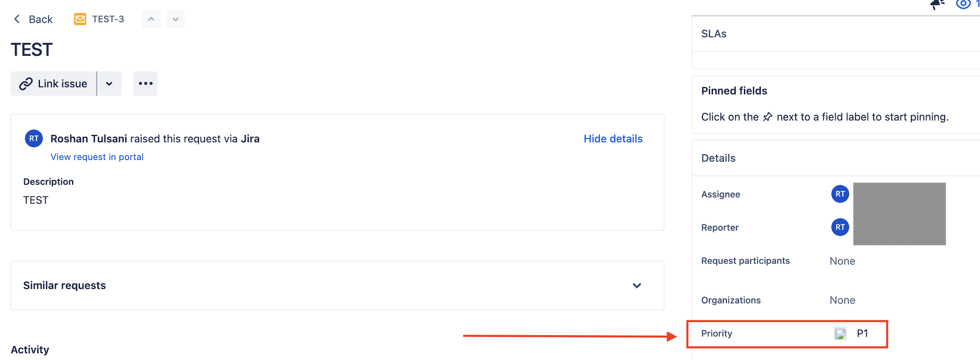Collapse the Details panel header
The width and height of the screenshot is (980, 360).
click(718, 158)
